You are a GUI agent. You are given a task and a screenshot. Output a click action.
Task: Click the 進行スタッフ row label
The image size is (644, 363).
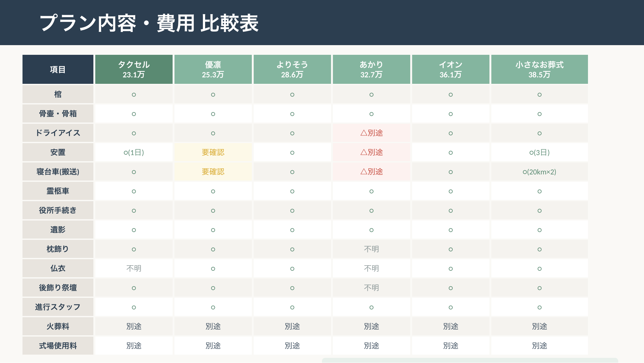coord(58,307)
